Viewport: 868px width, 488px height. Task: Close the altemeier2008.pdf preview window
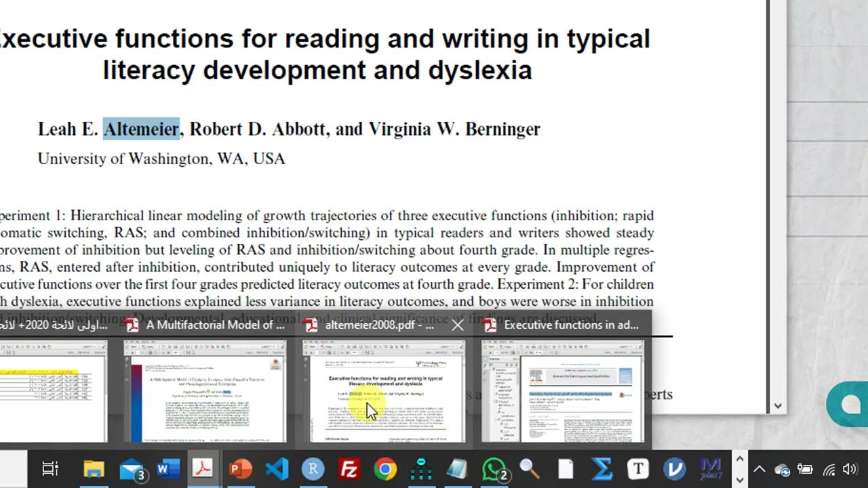pos(458,325)
